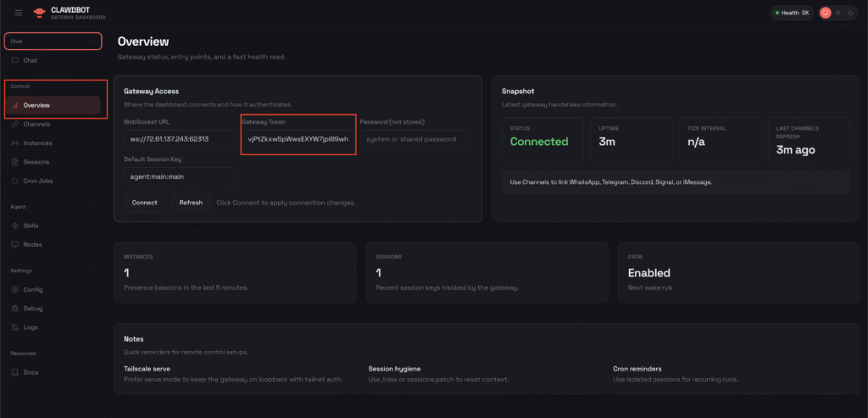Open the Debug page
Image resolution: width=868 pixels, height=418 pixels.
[x=53, y=309]
